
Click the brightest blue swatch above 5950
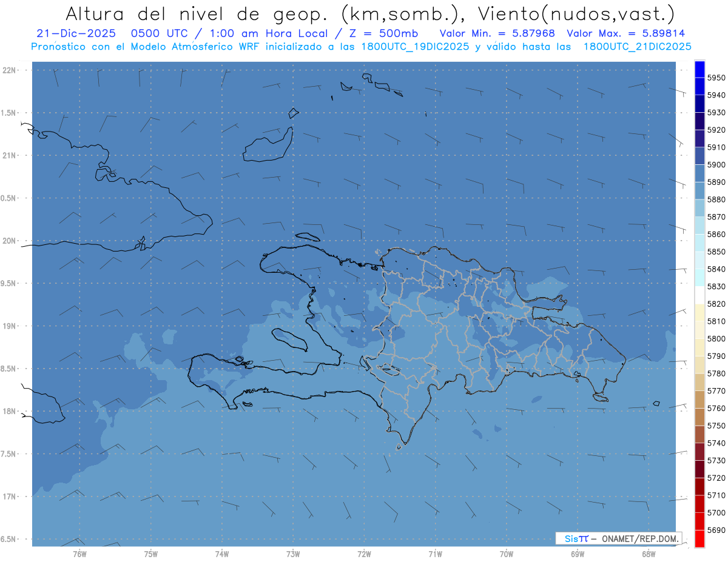pos(699,69)
